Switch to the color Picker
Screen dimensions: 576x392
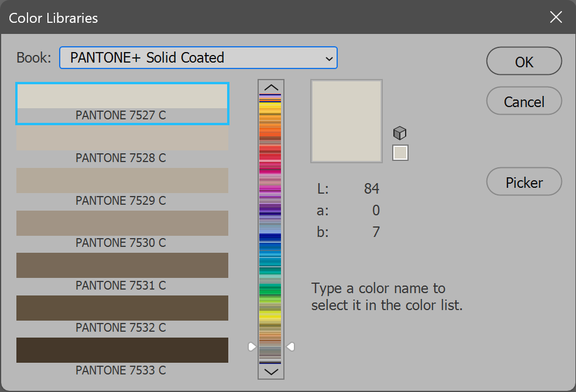point(524,183)
